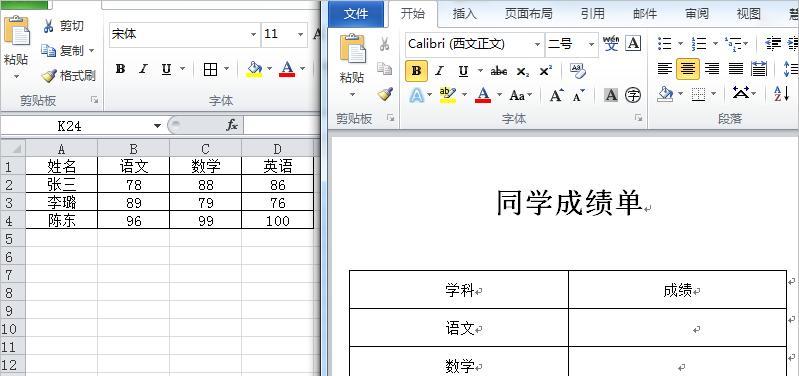799x376 pixels.
Task: Click the Word character shading A icon
Action: pos(611,95)
